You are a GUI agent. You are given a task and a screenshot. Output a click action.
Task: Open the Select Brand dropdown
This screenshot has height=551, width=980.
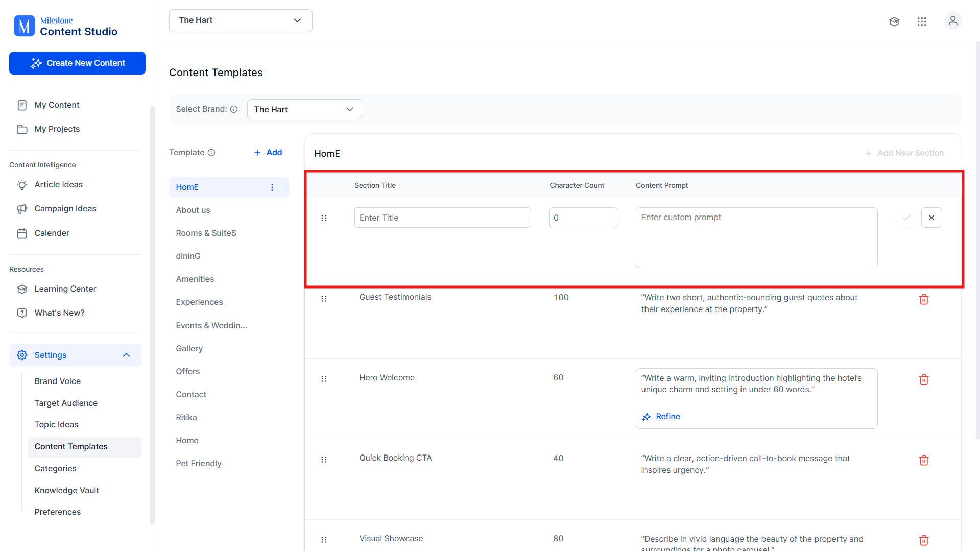(304, 109)
